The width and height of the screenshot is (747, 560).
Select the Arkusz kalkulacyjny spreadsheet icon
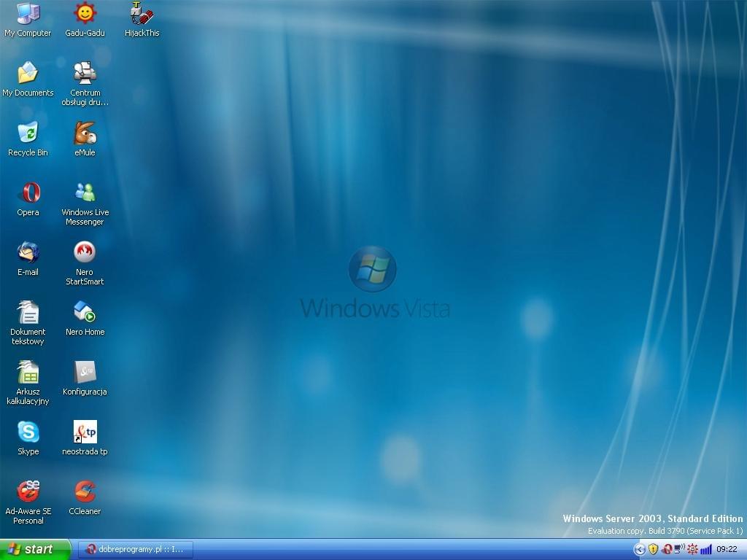point(28,373)
